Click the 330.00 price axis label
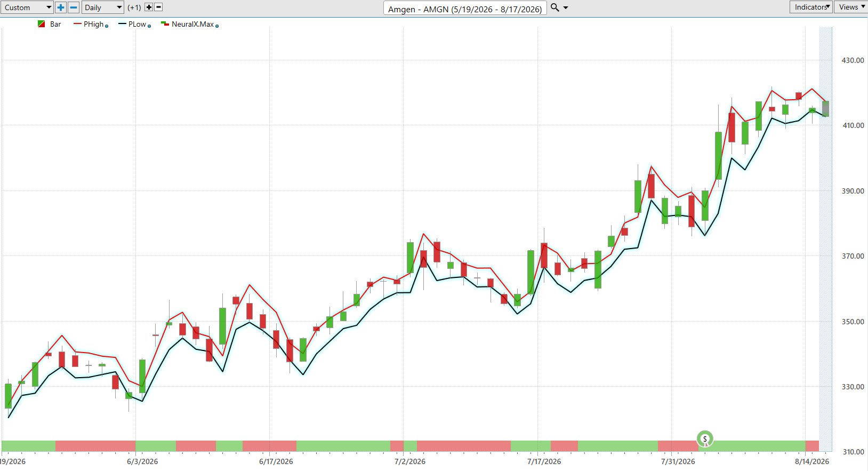The image size is (868, 471). click(853, 387)
